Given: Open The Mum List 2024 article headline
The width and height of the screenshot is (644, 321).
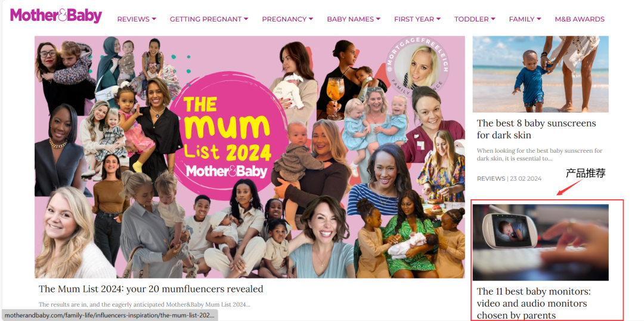Looking at the screenshot, I should tap(151, 289).
